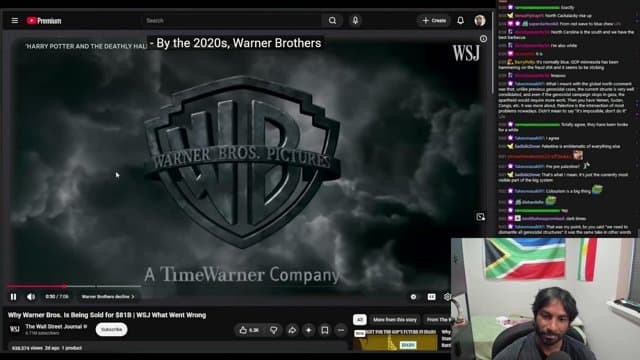Subscribe to The Wall Street Journal
Screen dimensions: 640x360
tap(111, 329)
